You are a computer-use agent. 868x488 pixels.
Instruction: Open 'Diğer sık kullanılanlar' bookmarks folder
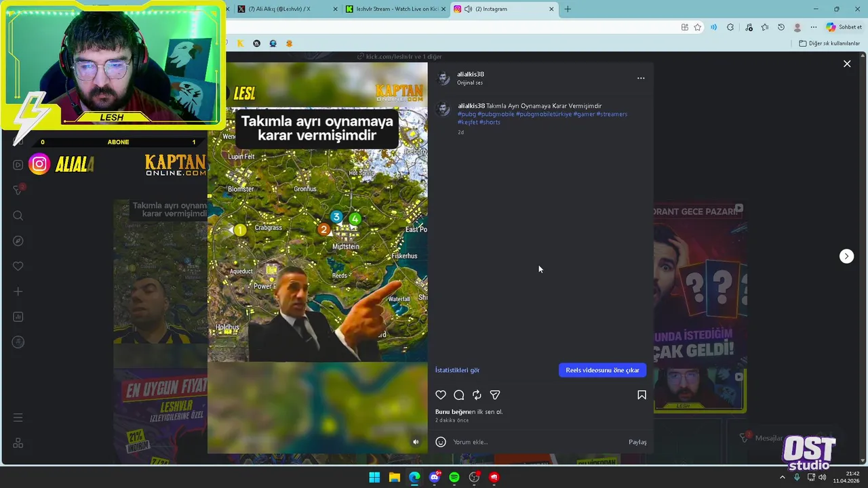[x=829, y=43]
